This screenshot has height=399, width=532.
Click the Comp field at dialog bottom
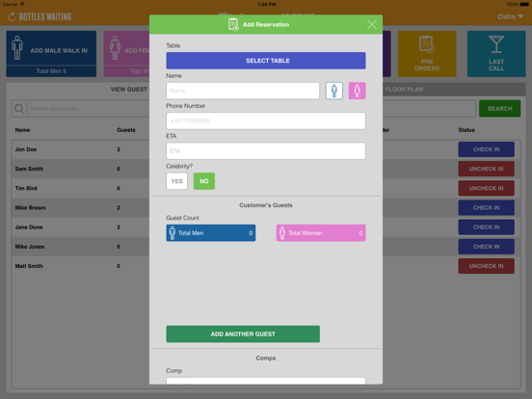(x=266, y=381)
